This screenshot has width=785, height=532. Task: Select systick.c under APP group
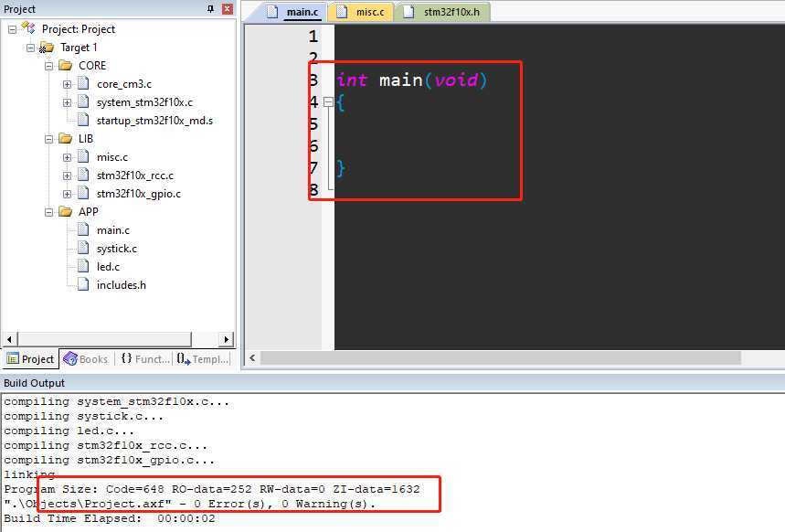coord(117,249)
